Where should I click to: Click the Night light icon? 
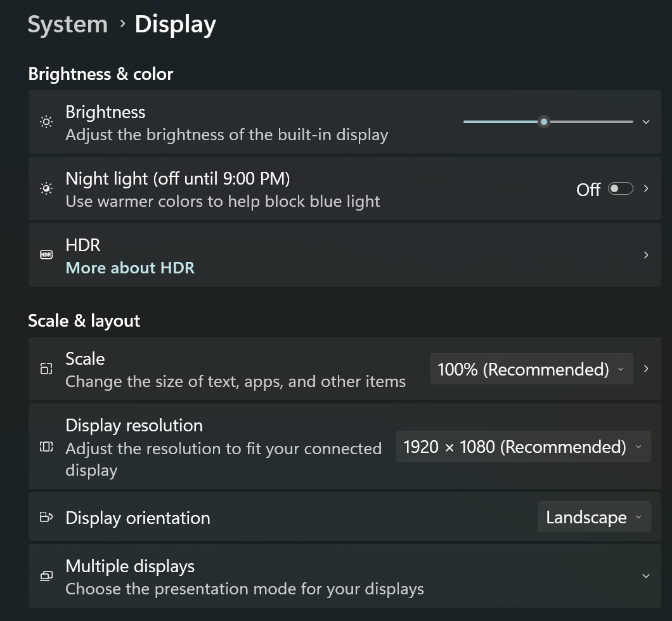pos(46,188)
